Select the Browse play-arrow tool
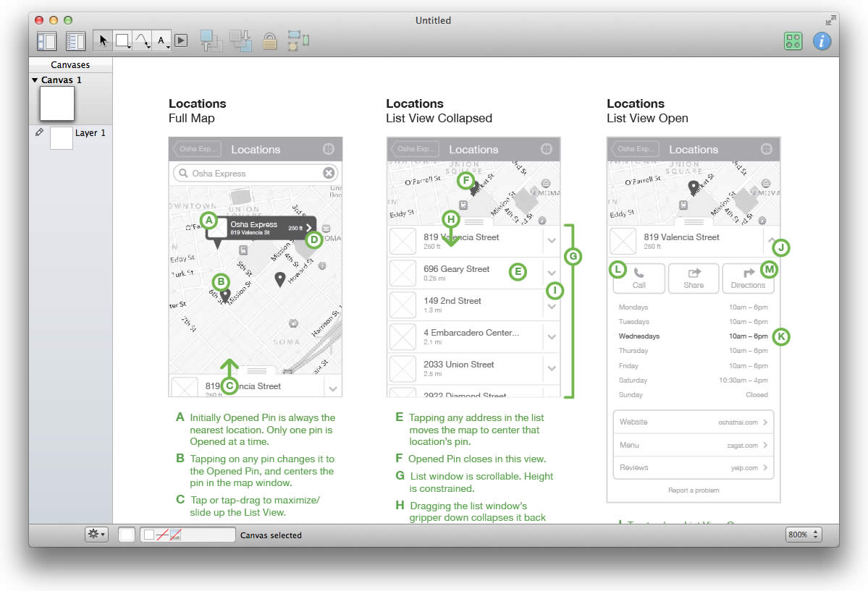The image size is (868, 591). pos(181,41)
